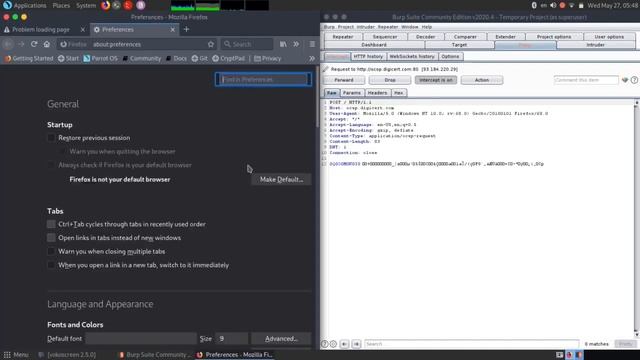Click Burp highlight color icon
640x360 pixels.
(625, 80)
